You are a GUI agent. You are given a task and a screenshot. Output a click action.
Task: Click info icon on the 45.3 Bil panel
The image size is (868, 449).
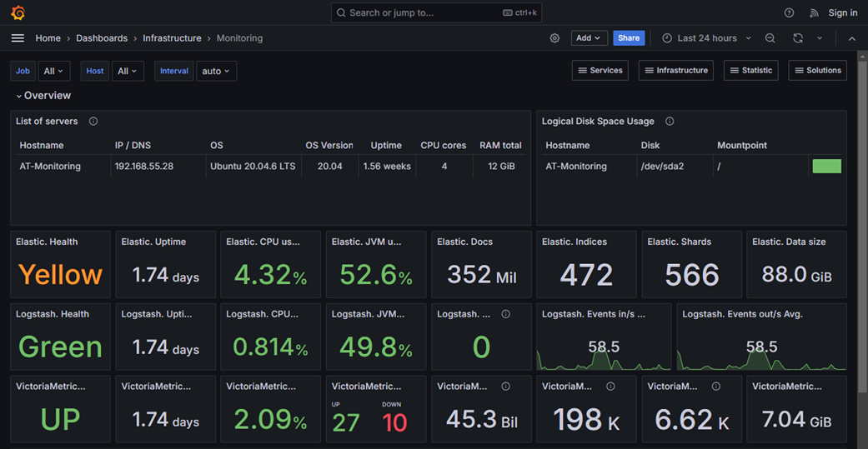tap(505, 386)
